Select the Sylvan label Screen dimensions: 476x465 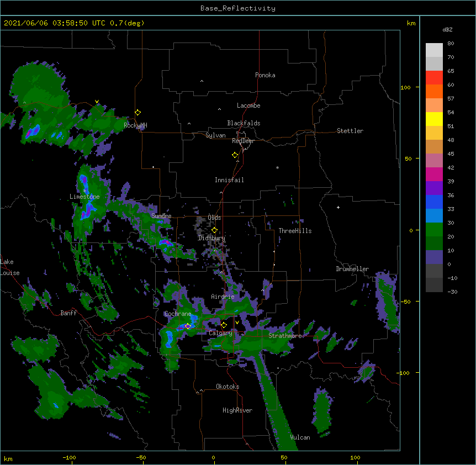(x=215, y=135)
